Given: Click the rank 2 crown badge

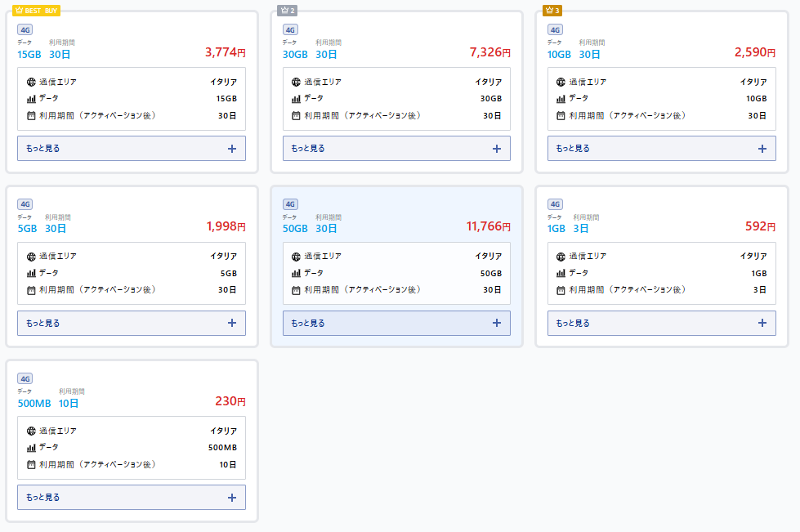Looking at the screenshot, I should (288, 11).
